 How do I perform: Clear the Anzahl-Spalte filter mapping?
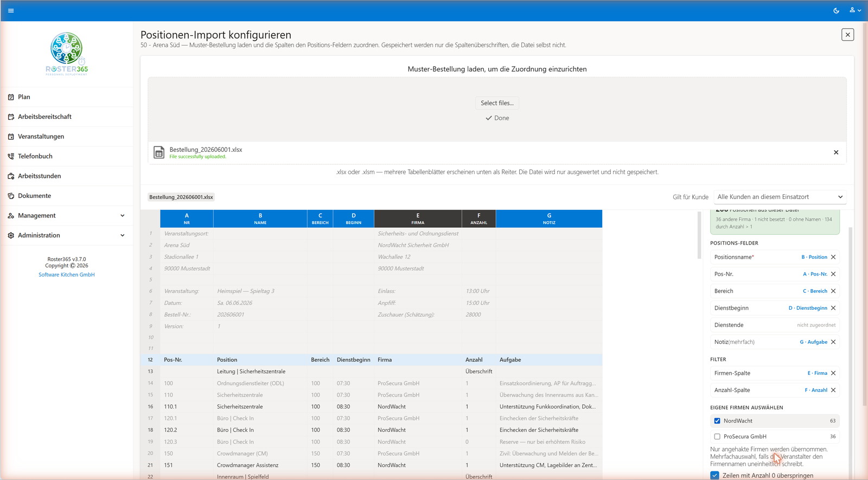(833, 391)
